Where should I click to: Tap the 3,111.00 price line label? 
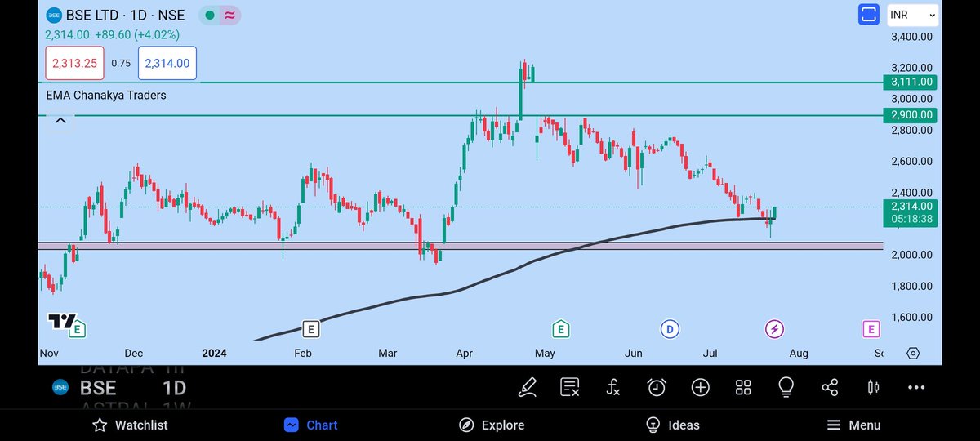911,82
